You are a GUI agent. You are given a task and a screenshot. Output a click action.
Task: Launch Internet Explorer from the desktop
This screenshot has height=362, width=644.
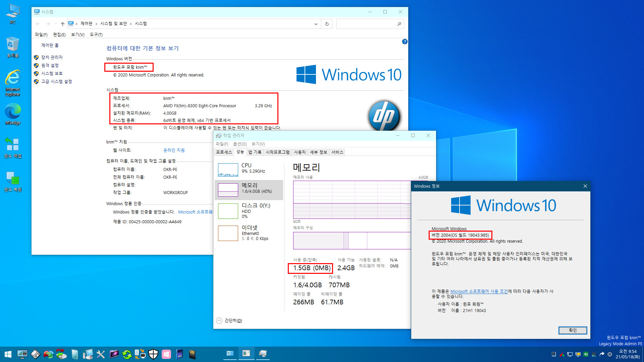(x=13, y=83)
